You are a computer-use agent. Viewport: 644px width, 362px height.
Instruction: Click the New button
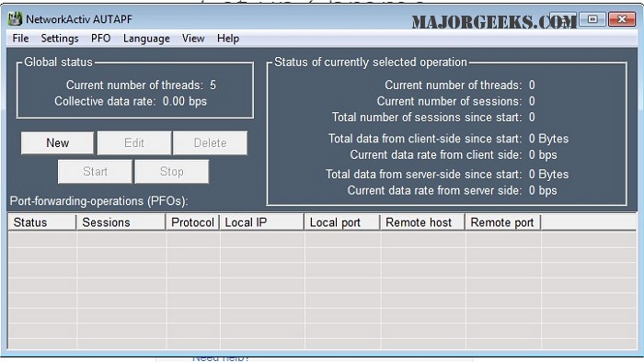(57, 143)
